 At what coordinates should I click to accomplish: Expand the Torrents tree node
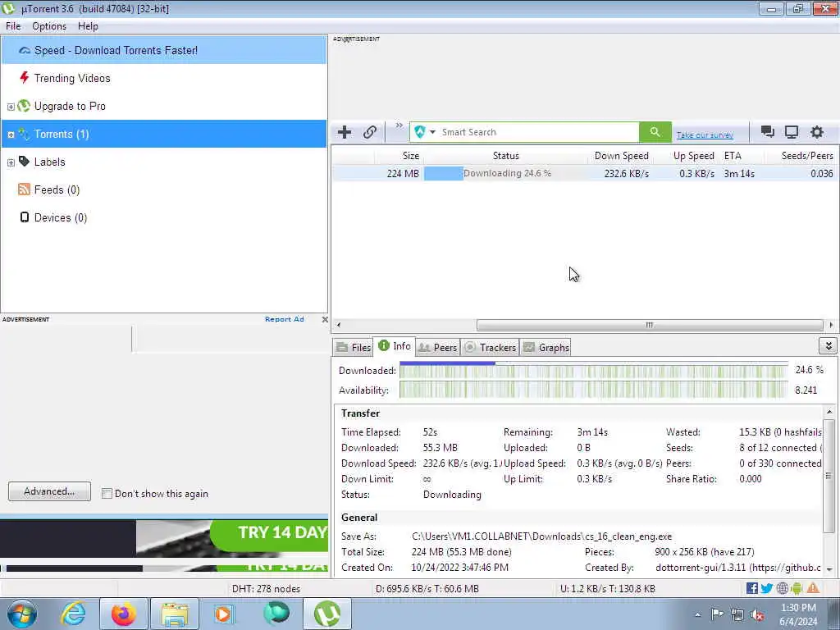point(11,135)
